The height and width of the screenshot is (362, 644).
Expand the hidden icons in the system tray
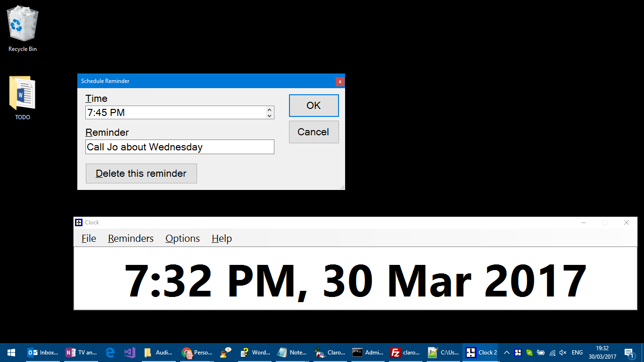coord(506,352)
